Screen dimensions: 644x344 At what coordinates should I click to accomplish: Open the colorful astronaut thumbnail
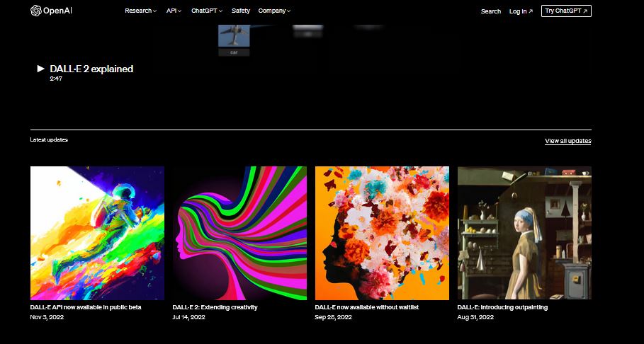point(97,233)
